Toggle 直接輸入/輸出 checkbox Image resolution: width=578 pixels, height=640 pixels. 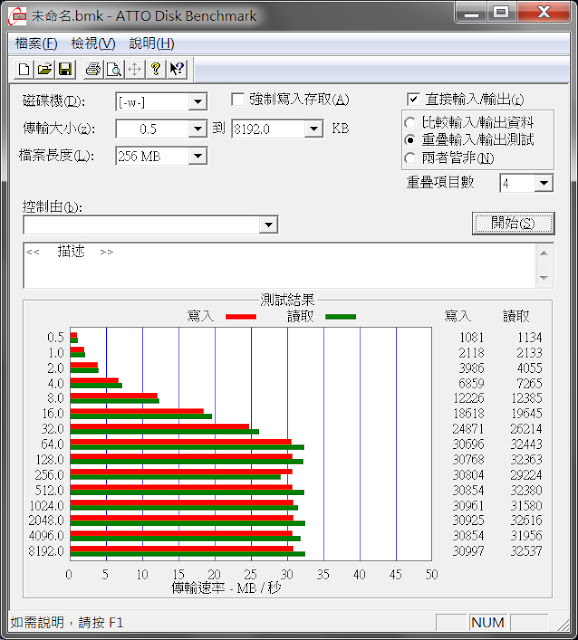[413, 99]
